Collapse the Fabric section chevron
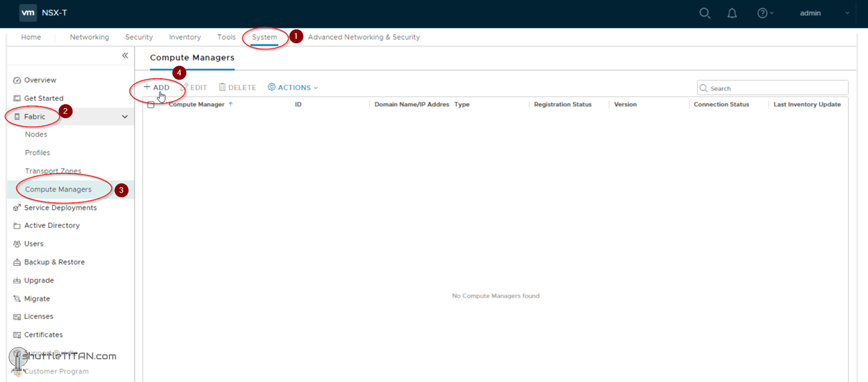Viewport: 868px width, 382px height. coord(125,117)
